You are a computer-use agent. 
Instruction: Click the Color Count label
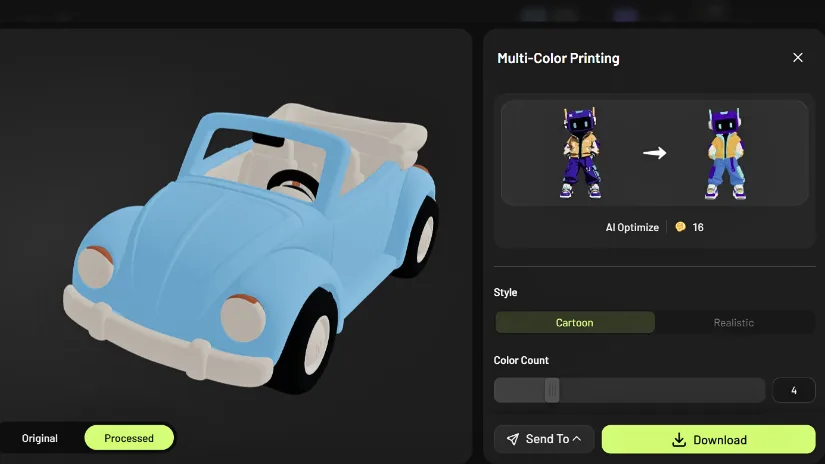point(521,360)
